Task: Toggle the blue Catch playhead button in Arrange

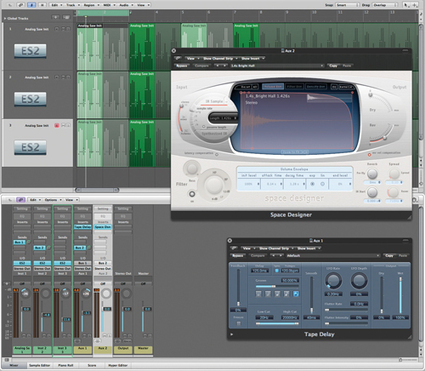Action: (x=32, y=5)
